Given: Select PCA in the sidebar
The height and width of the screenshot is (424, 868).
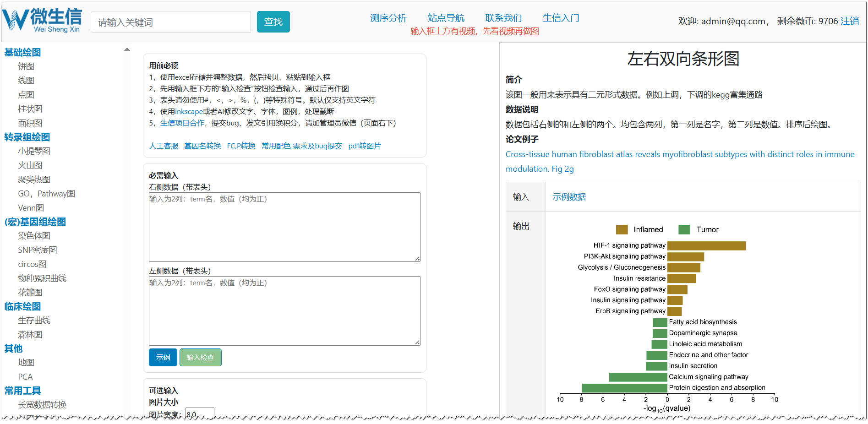Looking at the screenshot, I should point(25,377).
